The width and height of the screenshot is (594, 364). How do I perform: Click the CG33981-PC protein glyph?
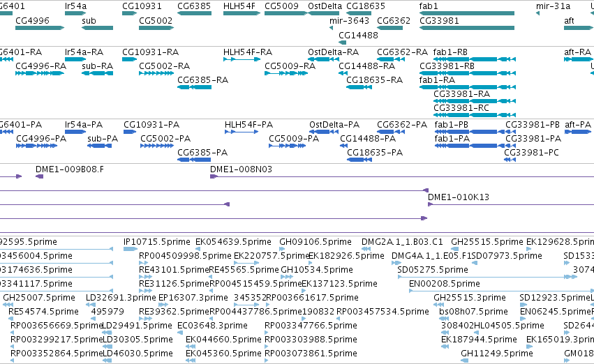pos(510,160)
